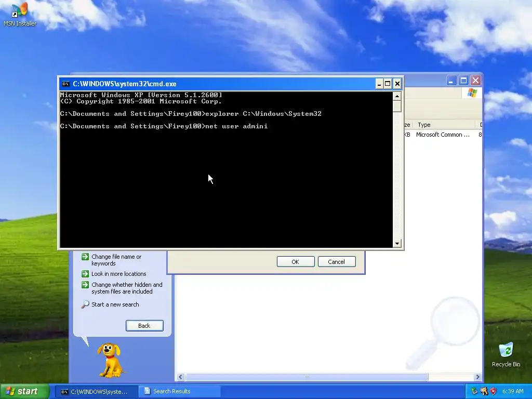This screenshot has height=399, width=532.
Task: Sort by the Type column header
Action: click(445, 125)
